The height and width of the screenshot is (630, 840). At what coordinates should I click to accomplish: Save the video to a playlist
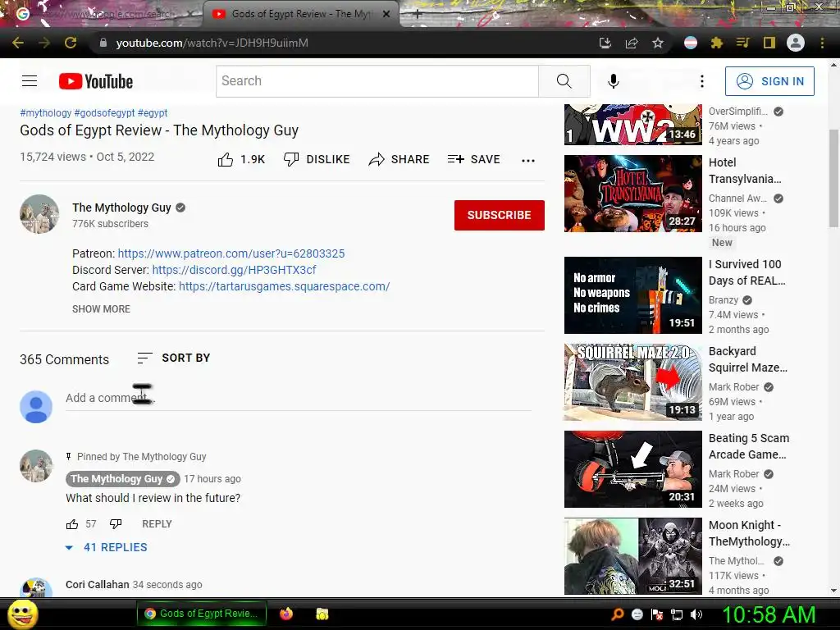474,159
